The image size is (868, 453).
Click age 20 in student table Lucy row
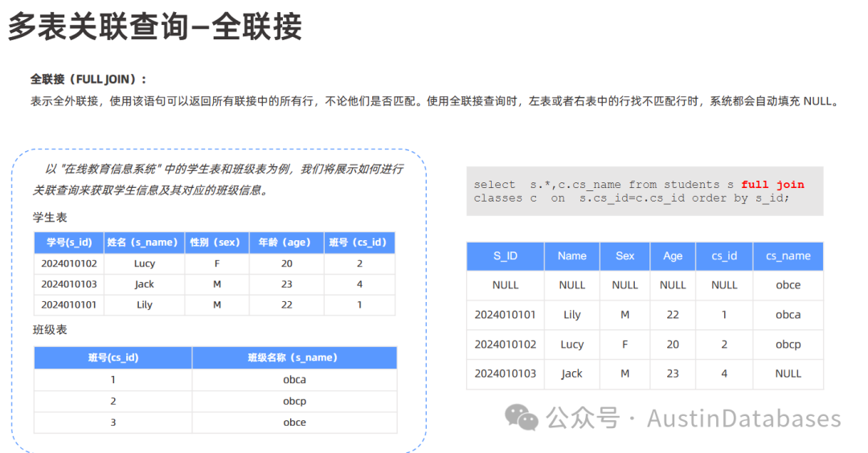pyautogui.click(x=286, y=263)
